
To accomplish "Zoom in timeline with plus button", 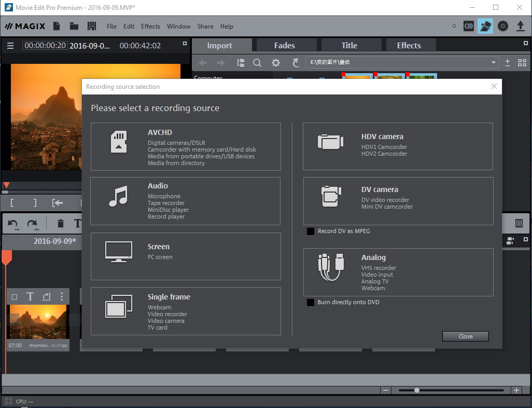I will tap(516, 390).
